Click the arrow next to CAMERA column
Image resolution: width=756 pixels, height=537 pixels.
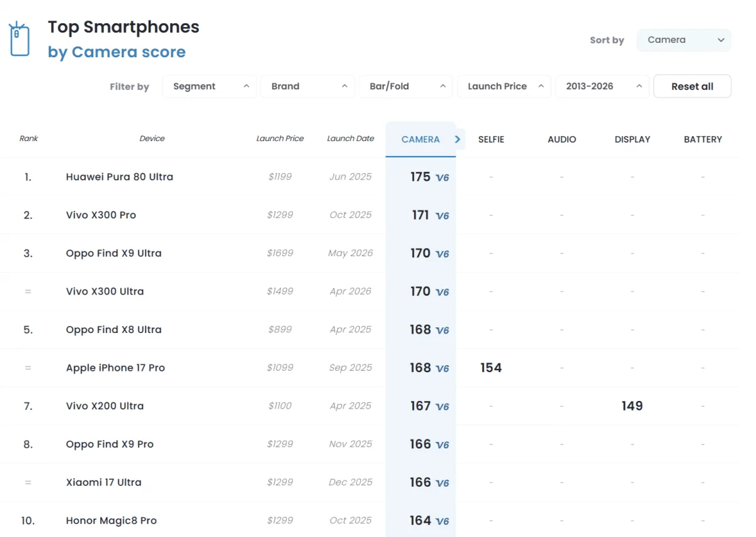pos(458,139)
